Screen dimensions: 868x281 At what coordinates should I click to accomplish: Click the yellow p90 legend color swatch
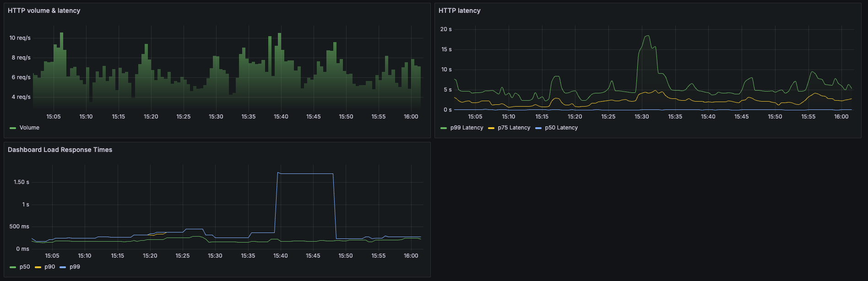point(38,267)
